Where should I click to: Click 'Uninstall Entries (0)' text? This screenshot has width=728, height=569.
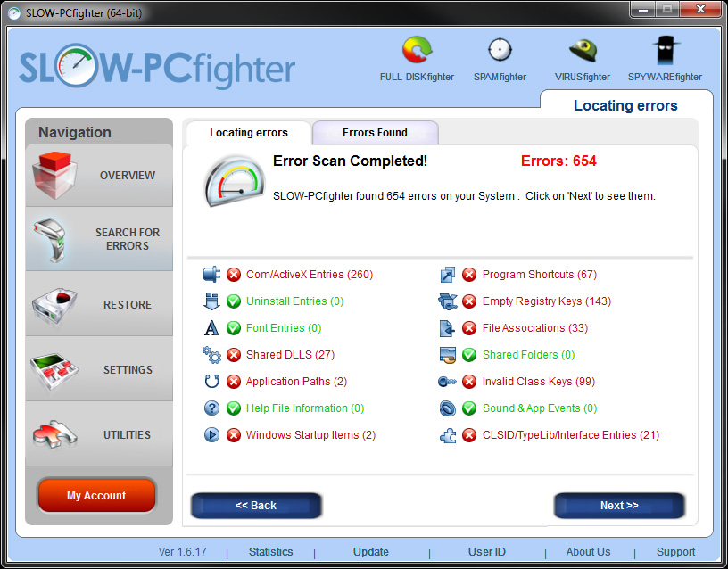(294, 301)
